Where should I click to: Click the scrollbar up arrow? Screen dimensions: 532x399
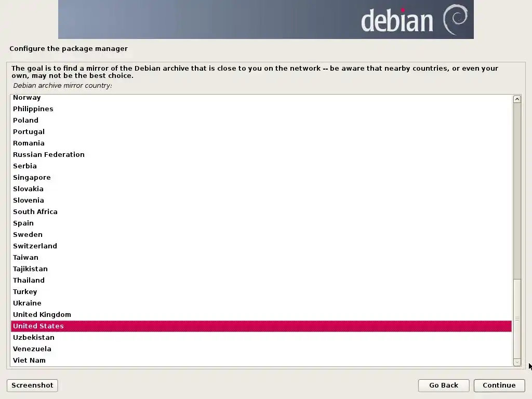click(517, 99)
